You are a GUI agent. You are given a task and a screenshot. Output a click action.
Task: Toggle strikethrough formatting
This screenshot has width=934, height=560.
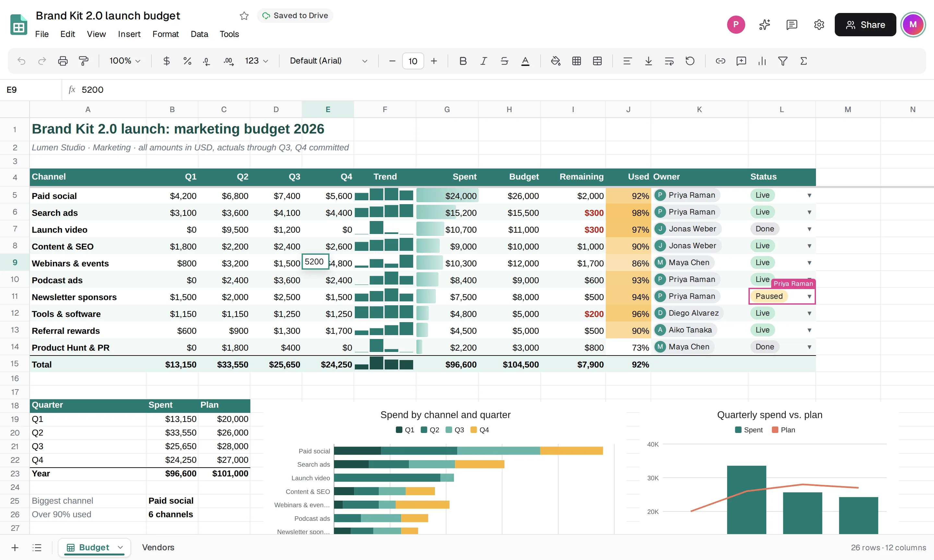pos(504,61)
